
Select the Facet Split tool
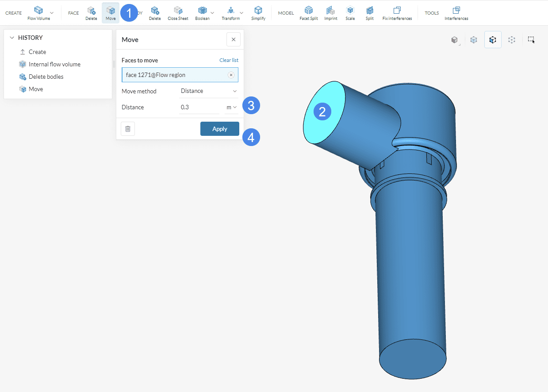[309, 13]
